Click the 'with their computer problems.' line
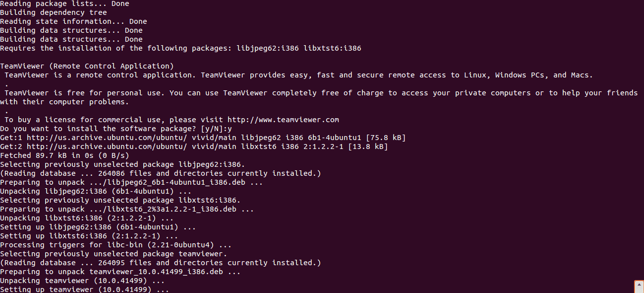The height and width of the screenshot is (293, 644). (x=64, y=102)
